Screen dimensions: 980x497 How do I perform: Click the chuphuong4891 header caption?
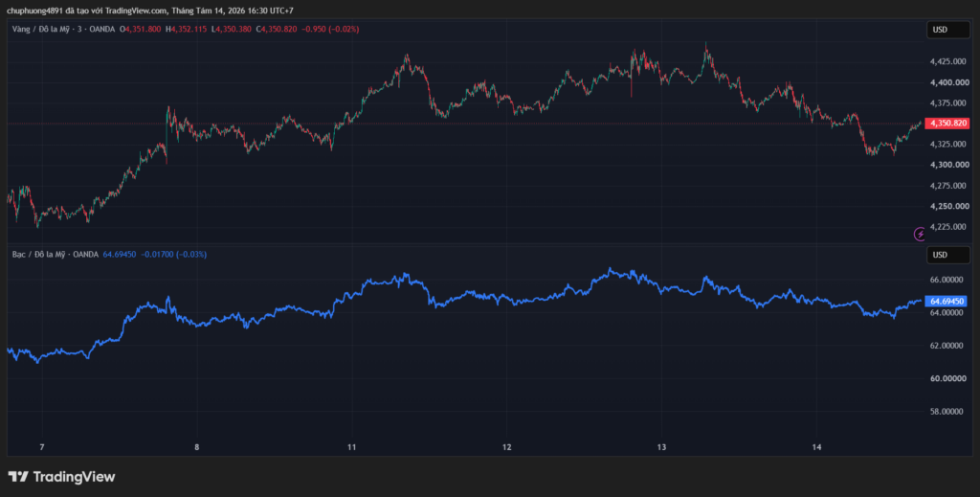click(150, 11)
